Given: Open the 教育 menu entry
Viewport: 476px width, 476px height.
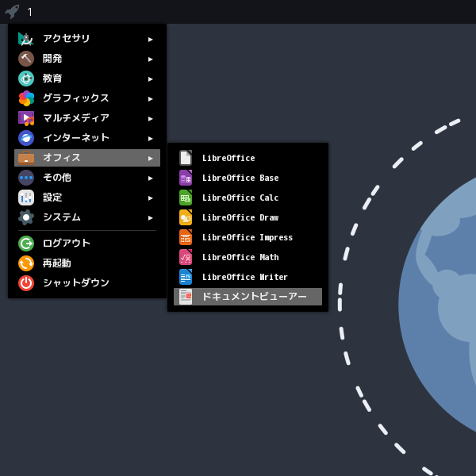Looking at the screenshot, I should pos(87,79).
